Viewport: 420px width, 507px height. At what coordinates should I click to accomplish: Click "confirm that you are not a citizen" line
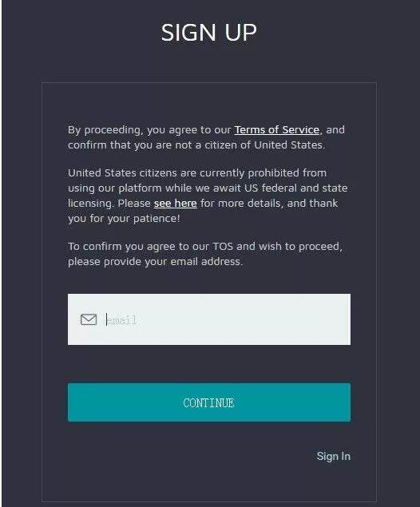click(196, 145)
